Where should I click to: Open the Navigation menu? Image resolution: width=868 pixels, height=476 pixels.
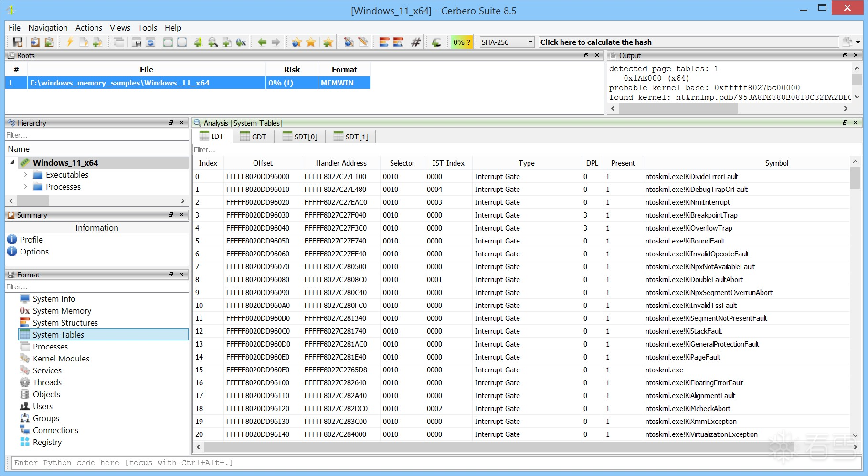point(48,28)
